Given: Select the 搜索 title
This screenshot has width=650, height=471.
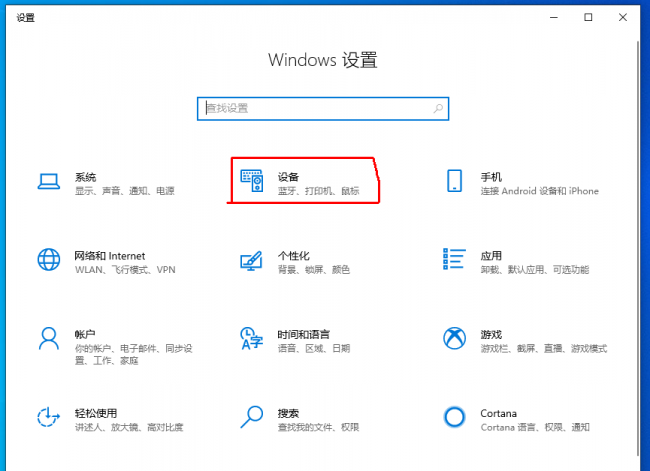Looking at the screenshot, I should [x=288, y=413].
